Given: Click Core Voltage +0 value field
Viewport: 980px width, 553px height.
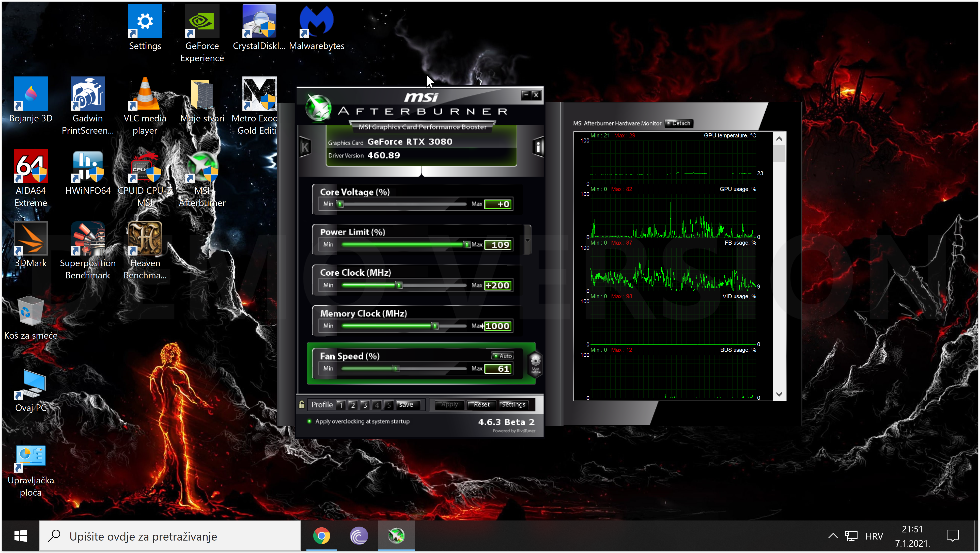Looking at the screenshot, I should (498, 204).
